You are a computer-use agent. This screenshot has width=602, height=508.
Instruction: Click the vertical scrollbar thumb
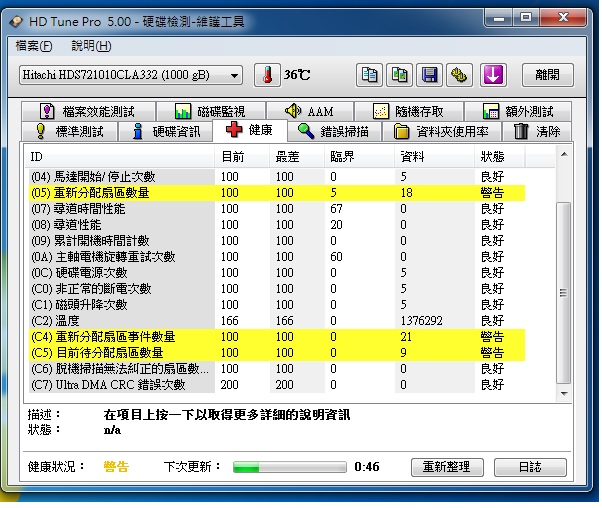click(x=563, y=293)
